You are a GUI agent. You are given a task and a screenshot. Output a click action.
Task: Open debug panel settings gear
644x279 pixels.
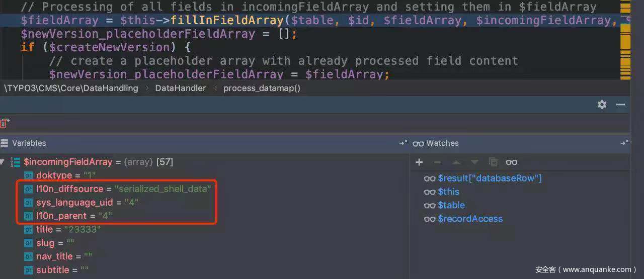pyautogui.click(x=602, y=105)
